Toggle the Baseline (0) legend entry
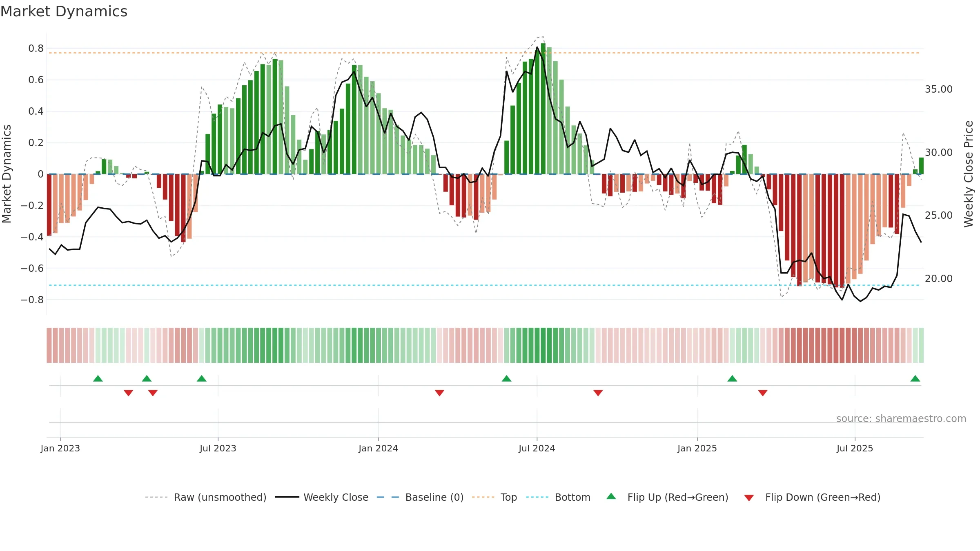This screenshot has height=551, width=980. point(420,497)
